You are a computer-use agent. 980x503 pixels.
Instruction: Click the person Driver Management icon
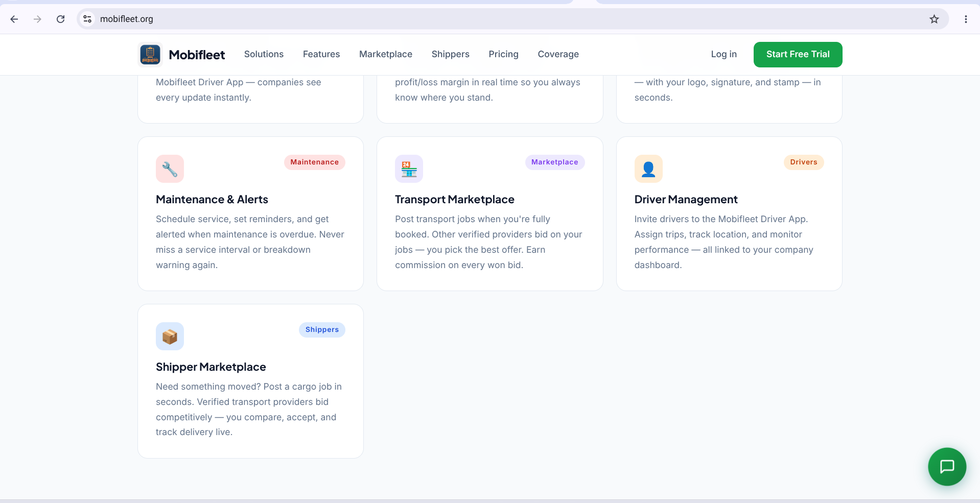[648, 169]
